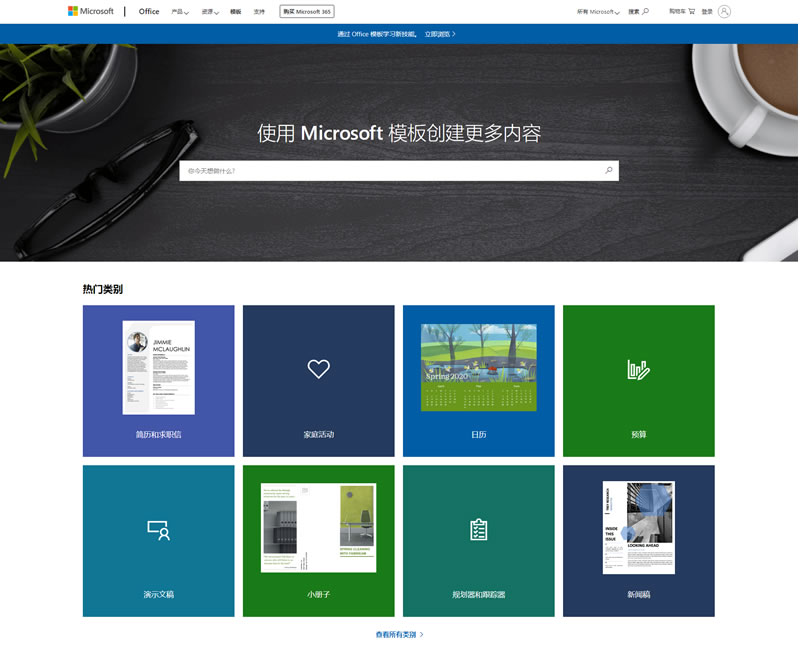The height and width of the screenshot is (649, 800).
Task: Click the 通过 Office 模板学习新技能 banner text
Action: [377, 34]
